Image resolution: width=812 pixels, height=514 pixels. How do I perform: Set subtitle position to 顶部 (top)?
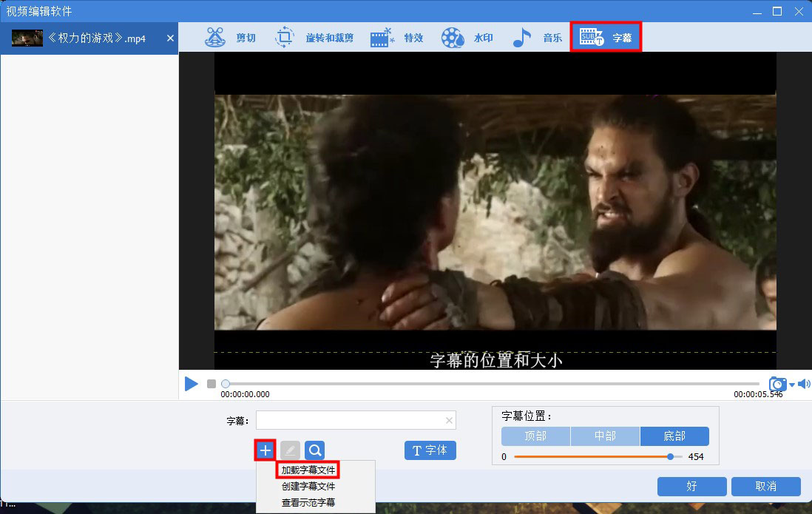point(535,436)
